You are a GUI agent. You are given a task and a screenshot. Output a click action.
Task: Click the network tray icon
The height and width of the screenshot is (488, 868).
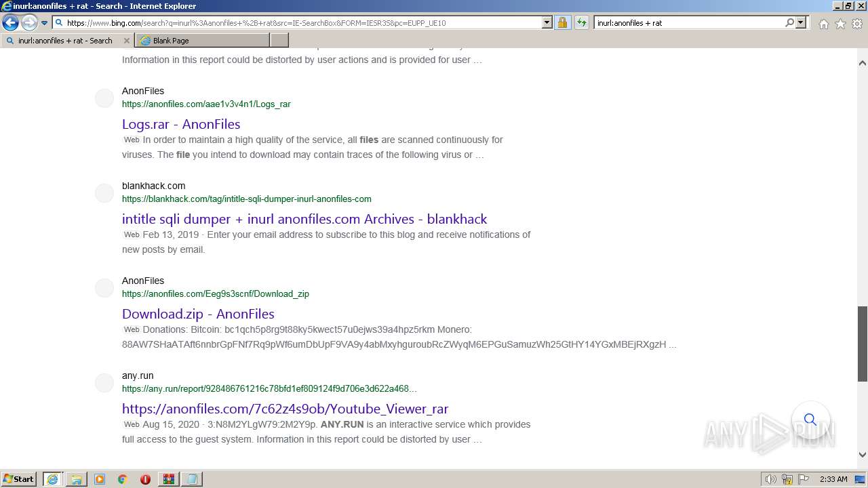[787, 479]
